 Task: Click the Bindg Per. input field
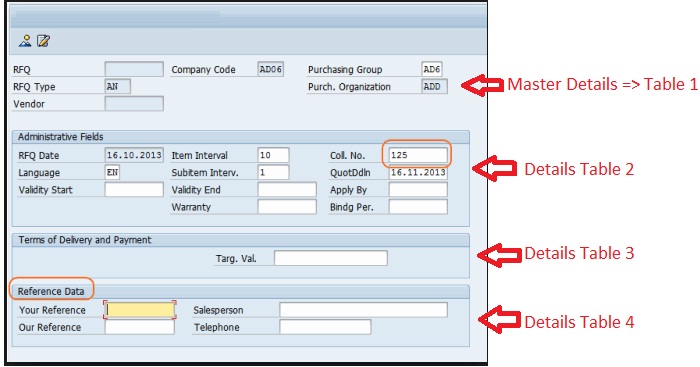[418, 207]
